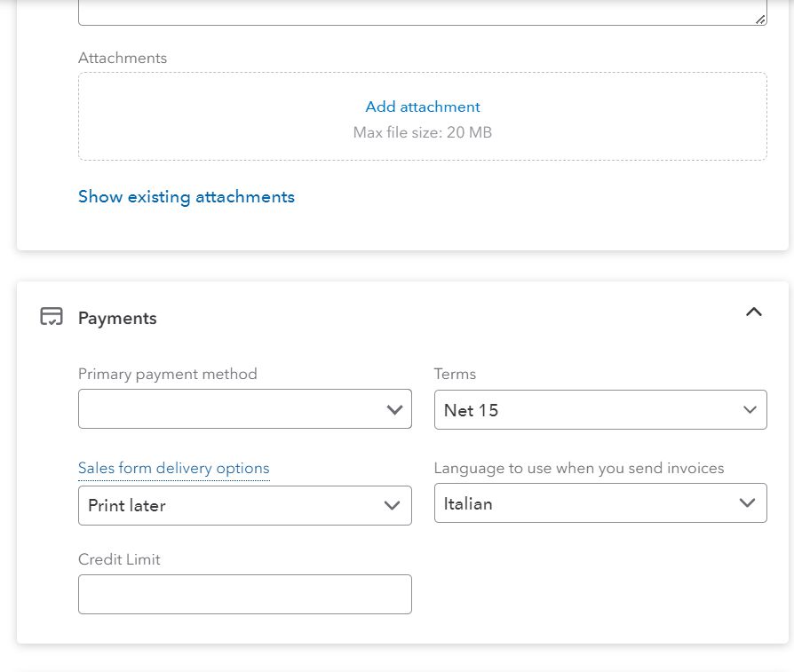Image resolution: width=794 pixels, height=672 pixels.
Task: Grab the notes textarea resize handle
Action: tap(760, 20)
